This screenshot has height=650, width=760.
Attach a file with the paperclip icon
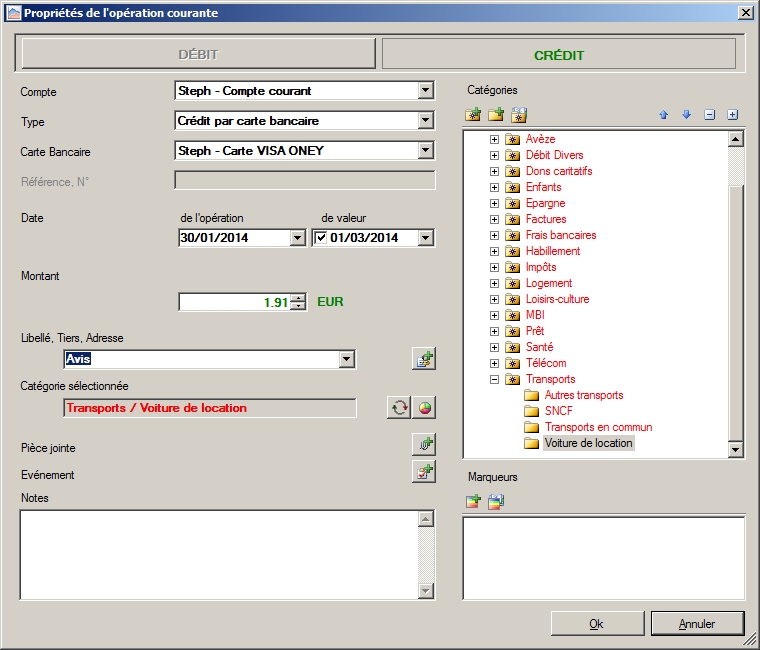tap(424, 445)
